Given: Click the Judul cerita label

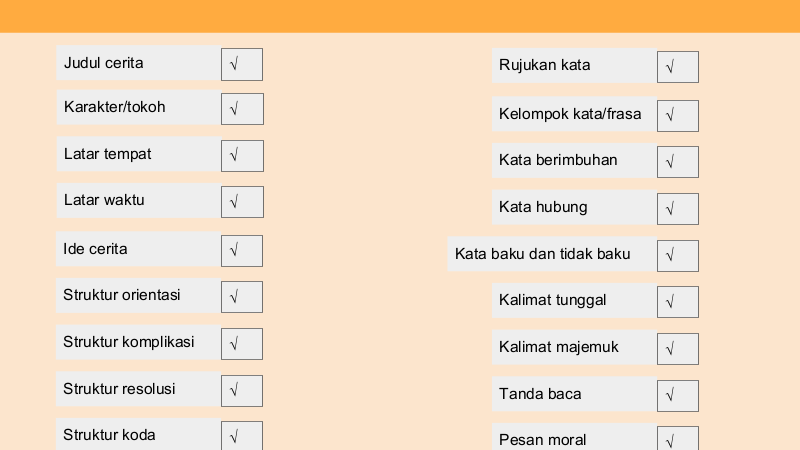Looking at the screenshot, I should tap(104, 63).
